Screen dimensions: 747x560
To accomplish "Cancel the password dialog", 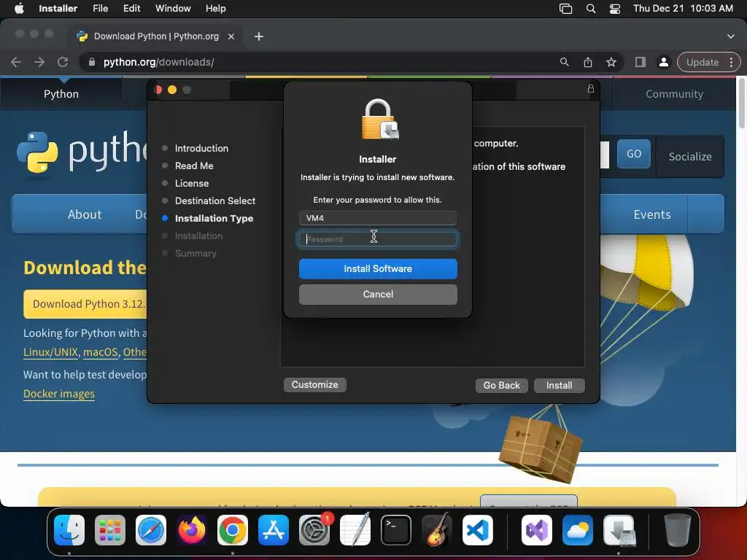I will point(378,295).
